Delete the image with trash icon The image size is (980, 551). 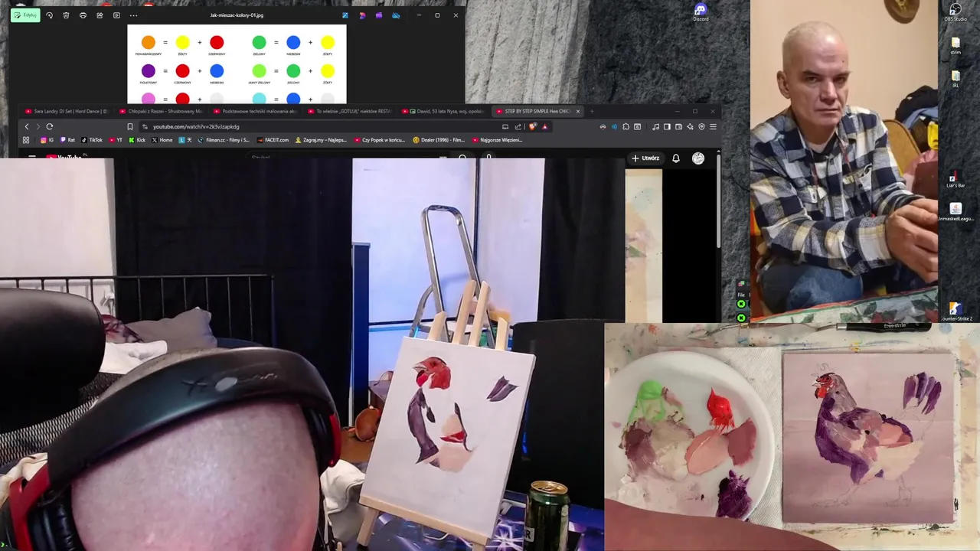pos(66,15)
